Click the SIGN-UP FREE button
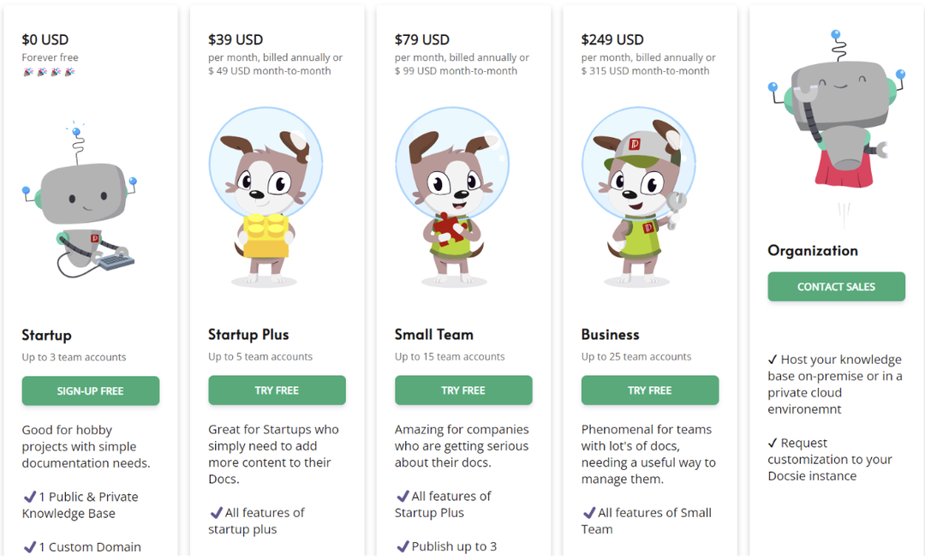The height and width of the screenshot is (560, 925). [90, 390]
